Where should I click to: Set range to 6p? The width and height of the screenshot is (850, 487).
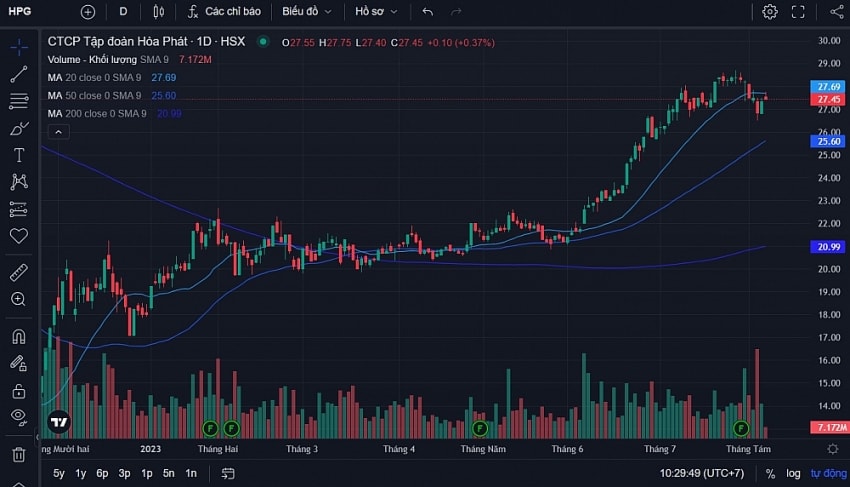pos(102,473)
